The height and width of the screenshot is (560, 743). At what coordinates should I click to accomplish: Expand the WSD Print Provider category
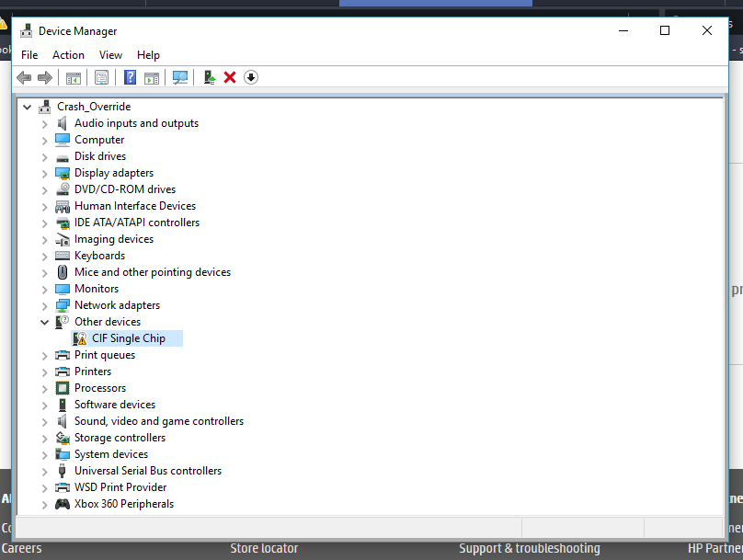[44, 488]
